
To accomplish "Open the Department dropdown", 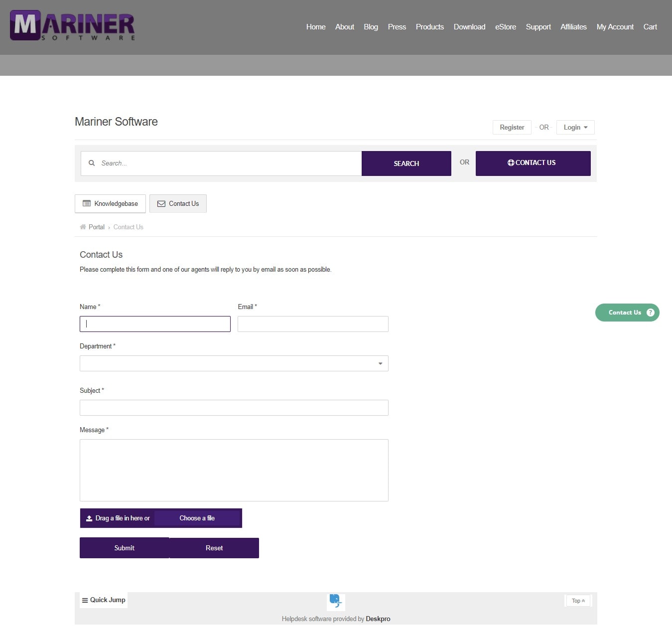I will (234, 363).
